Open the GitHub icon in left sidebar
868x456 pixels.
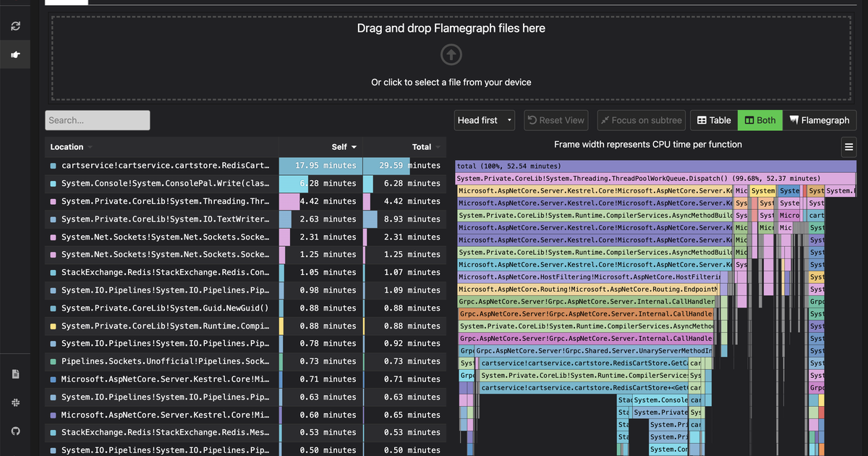tap(15, 431)
